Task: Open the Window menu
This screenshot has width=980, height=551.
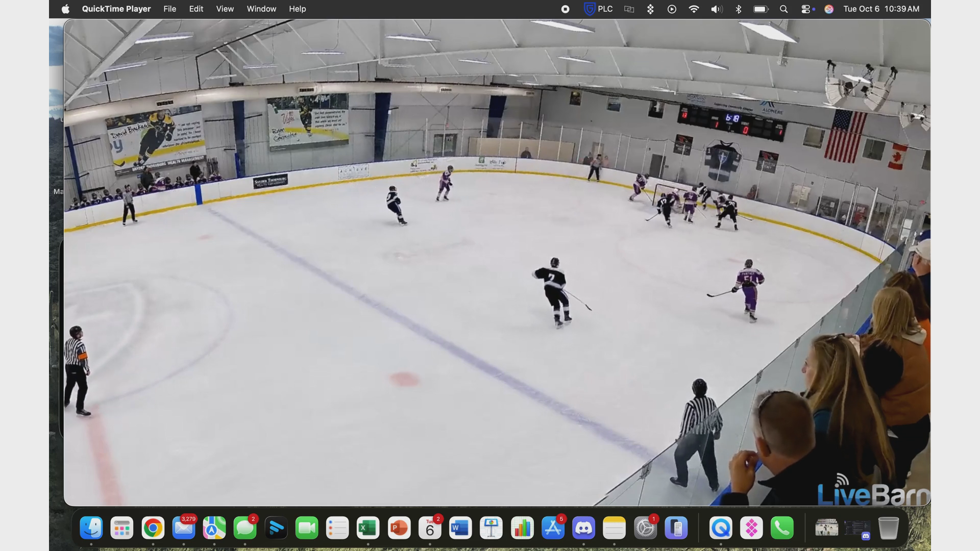Action: pyautogui.click(x=261, y=9)
